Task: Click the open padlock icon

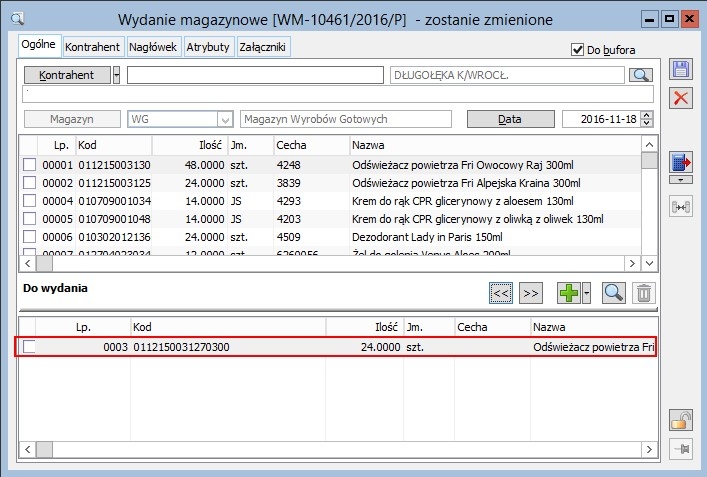Action: pyautogui.click(x=680, y=420)
